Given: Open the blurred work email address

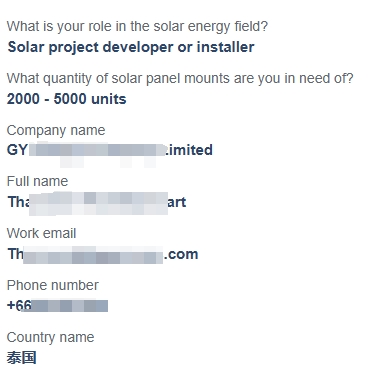Looking at the screenshot, I should 103,254.
